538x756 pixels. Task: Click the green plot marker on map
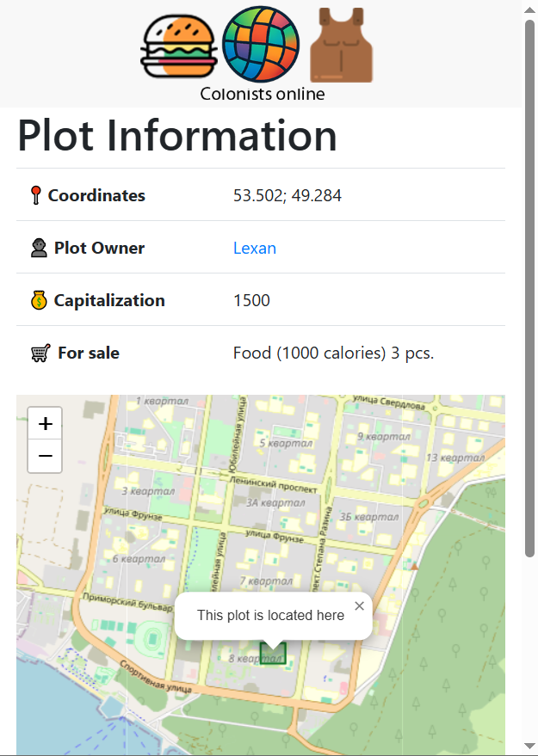point(273,655)
